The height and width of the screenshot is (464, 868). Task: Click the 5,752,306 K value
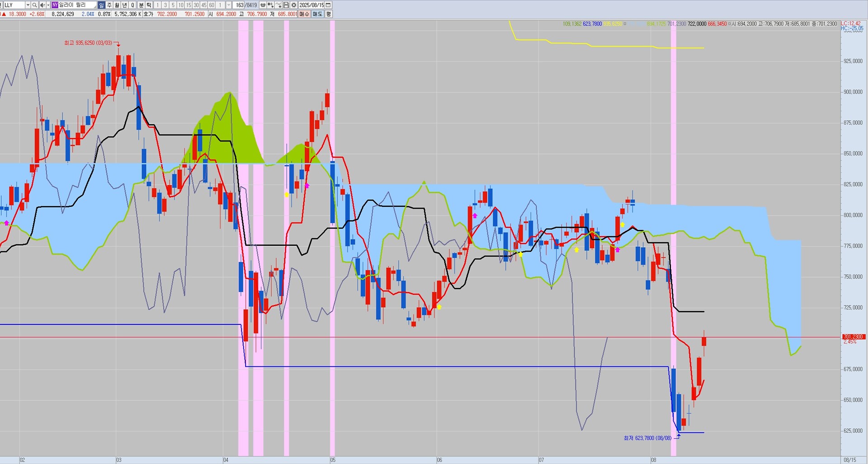(128, 14)
